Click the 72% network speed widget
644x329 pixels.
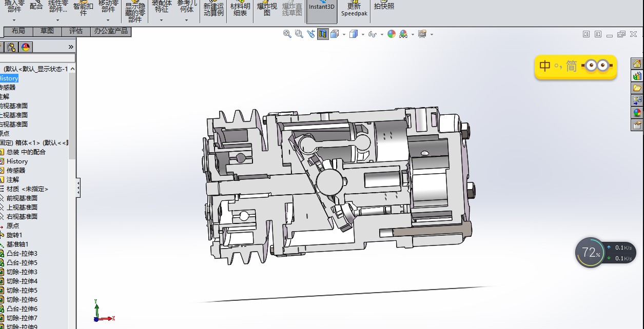point(591,253)
